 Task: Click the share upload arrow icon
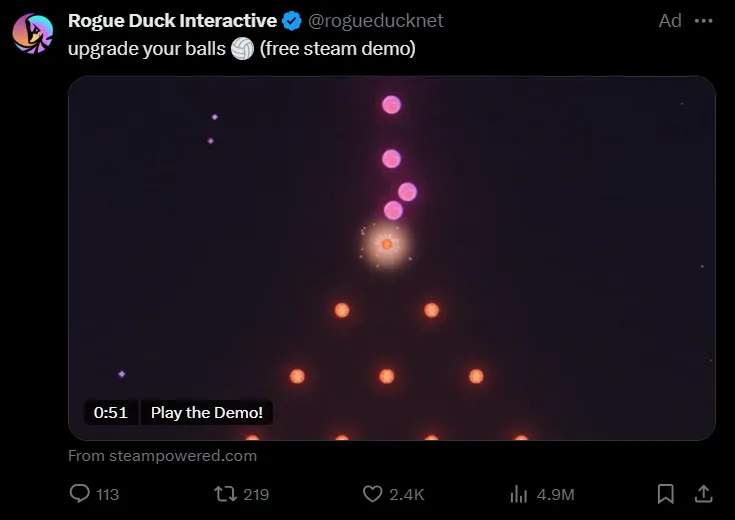coord(703,494)
